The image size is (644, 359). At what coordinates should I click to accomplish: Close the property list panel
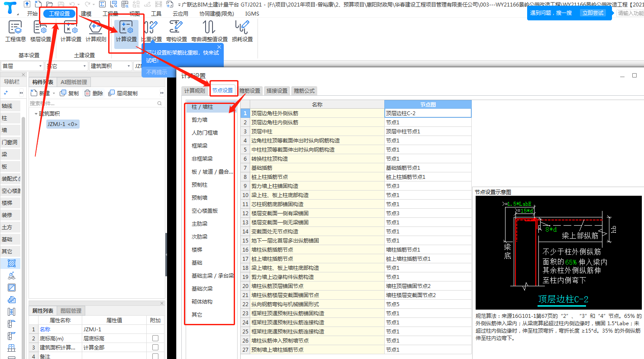(162, 303)
